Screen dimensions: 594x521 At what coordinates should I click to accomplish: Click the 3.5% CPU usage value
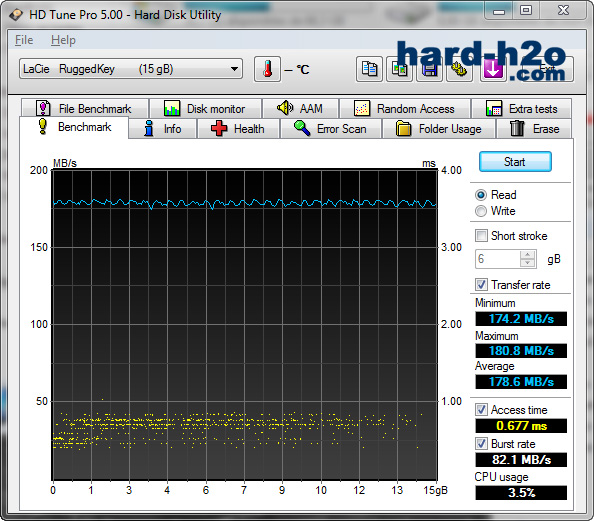click(521, 493)
